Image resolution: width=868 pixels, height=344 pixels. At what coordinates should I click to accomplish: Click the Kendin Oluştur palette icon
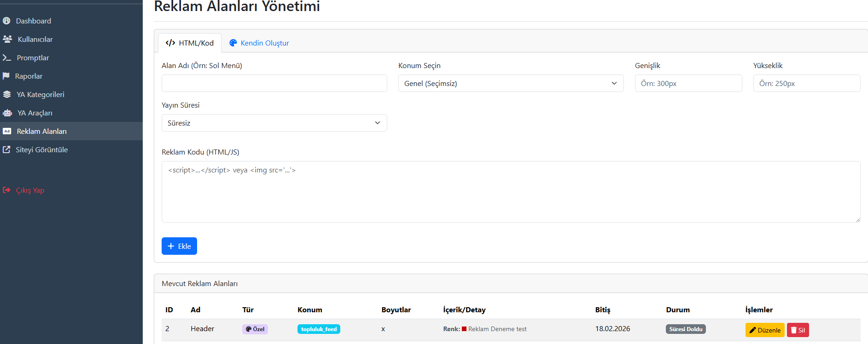tap(233, 43)
